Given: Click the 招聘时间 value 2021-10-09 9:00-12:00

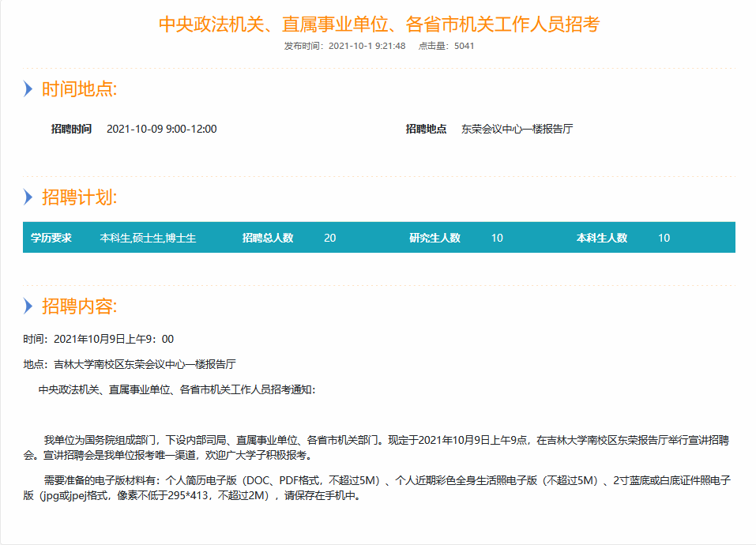Looking at the screenshot, I should (161, 129).
